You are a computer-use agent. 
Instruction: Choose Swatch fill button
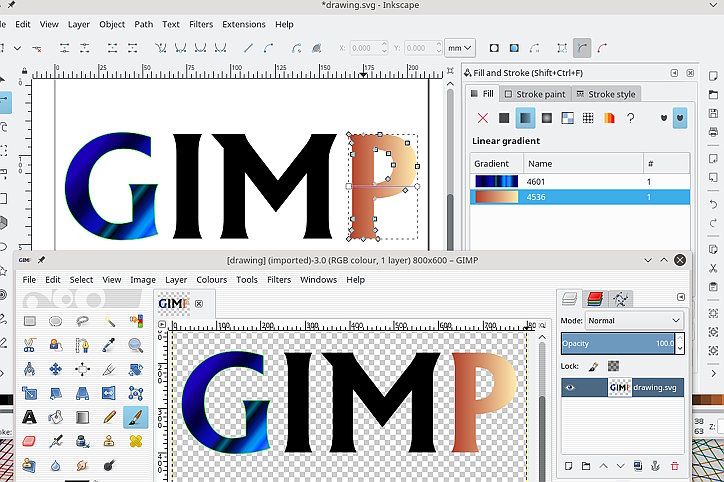(x=609, y=118)
